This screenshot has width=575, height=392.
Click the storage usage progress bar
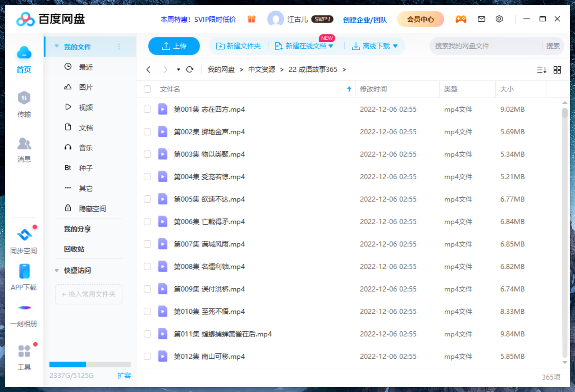pyautogui.click(x=89, y=364)
